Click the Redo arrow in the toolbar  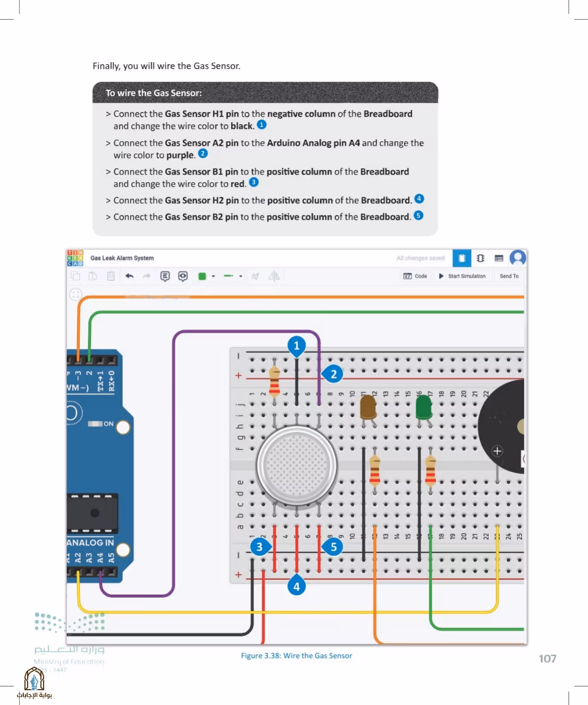coord(147,276)
